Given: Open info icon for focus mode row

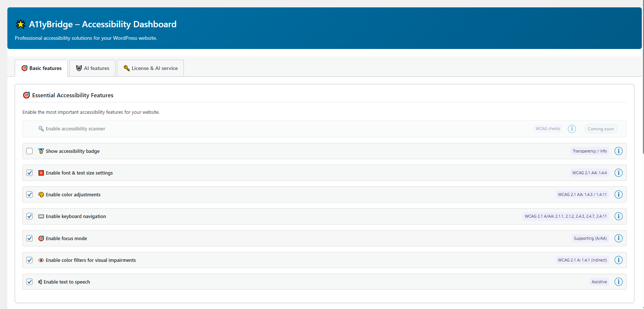Looking at the screenshot, I should point(619,238).
